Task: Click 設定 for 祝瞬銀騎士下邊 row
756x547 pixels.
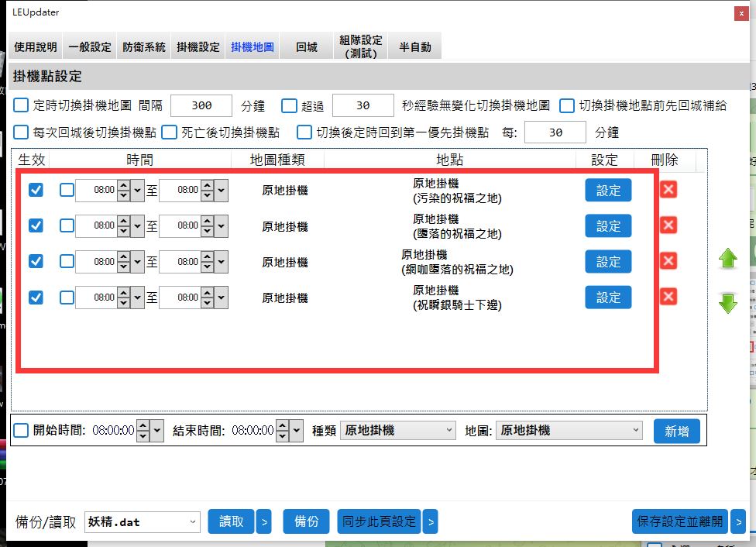Action: click(x=608, y=298)
